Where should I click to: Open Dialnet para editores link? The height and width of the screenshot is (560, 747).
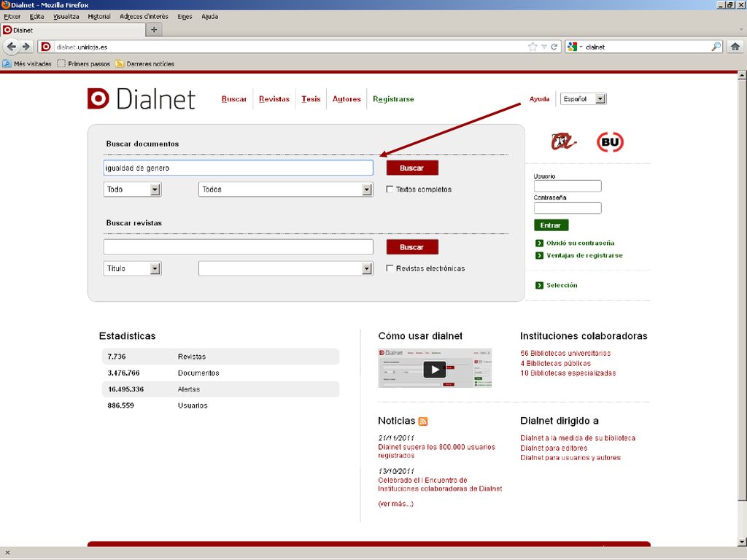pos(554,448)
